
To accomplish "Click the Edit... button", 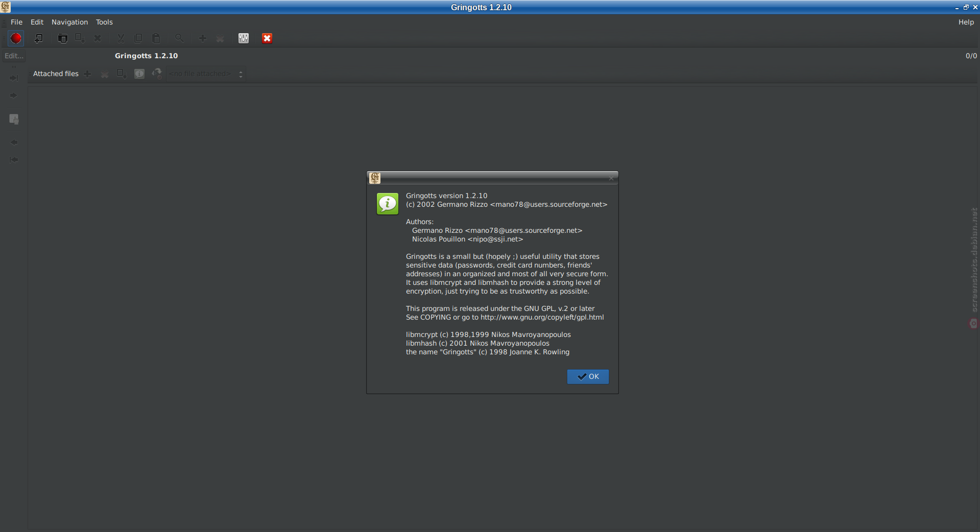I will tap(14, 56).
